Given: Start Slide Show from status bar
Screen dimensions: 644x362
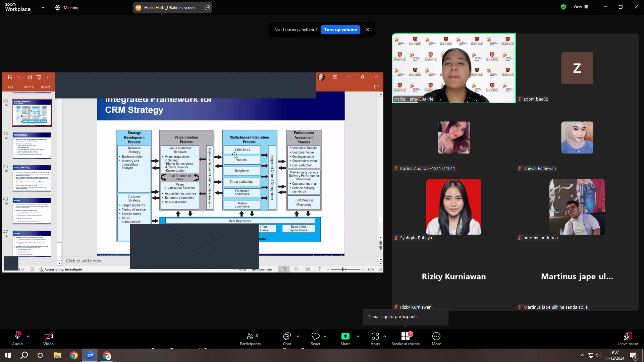Looking at the screenshot, I should [x=319, y=269].
